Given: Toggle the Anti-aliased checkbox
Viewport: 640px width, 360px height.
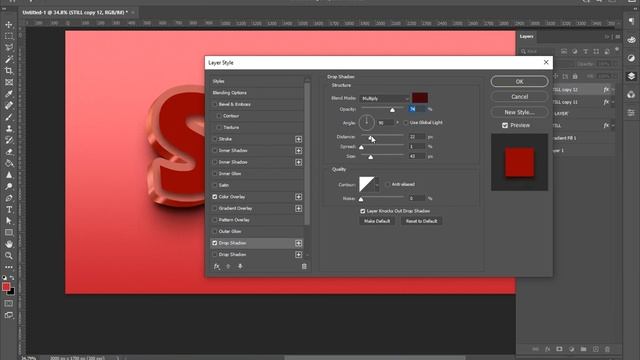Looking at the screenshot, I should [x=388, y=184].
